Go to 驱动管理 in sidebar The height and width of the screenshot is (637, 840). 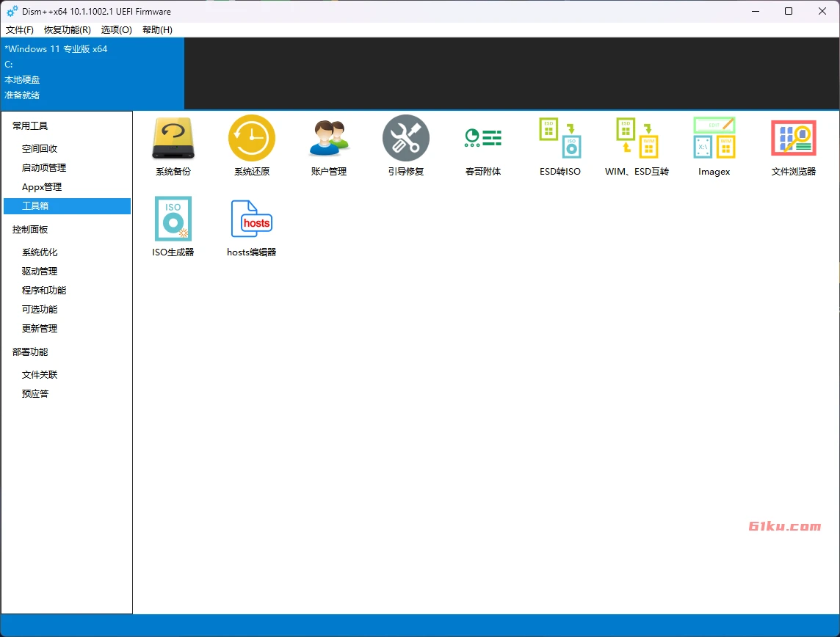tap(40, 272)
